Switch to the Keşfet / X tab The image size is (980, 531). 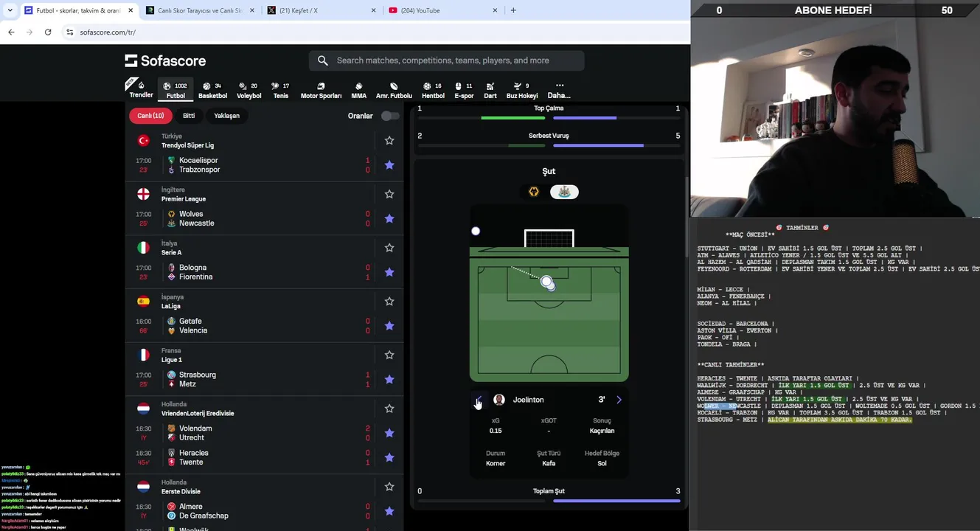coord(320,10)
